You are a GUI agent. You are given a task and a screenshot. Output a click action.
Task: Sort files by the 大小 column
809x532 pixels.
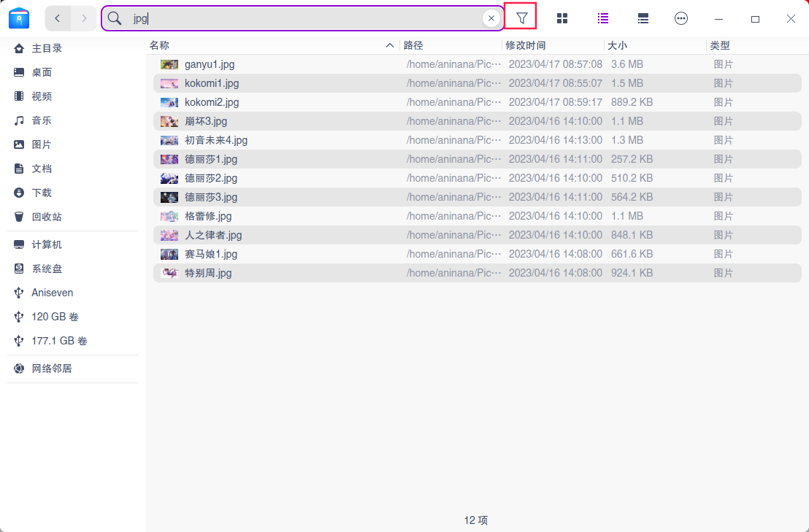618,45
